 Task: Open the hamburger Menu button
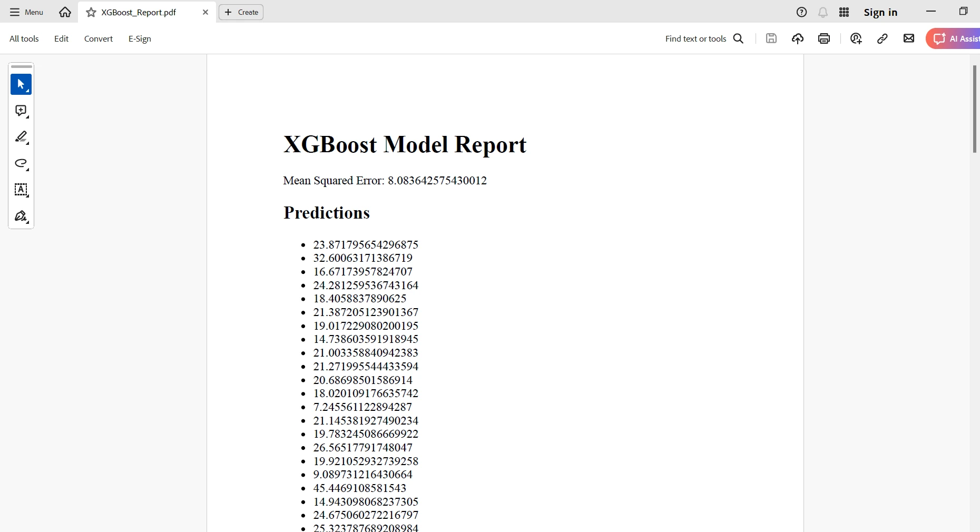pos(26,12)
